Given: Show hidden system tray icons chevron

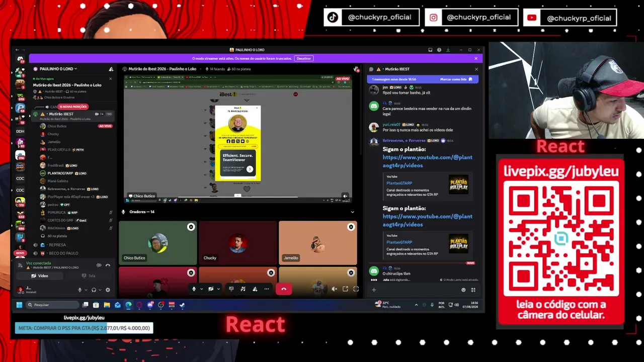Looking at the screenshot, I should 416,305.
